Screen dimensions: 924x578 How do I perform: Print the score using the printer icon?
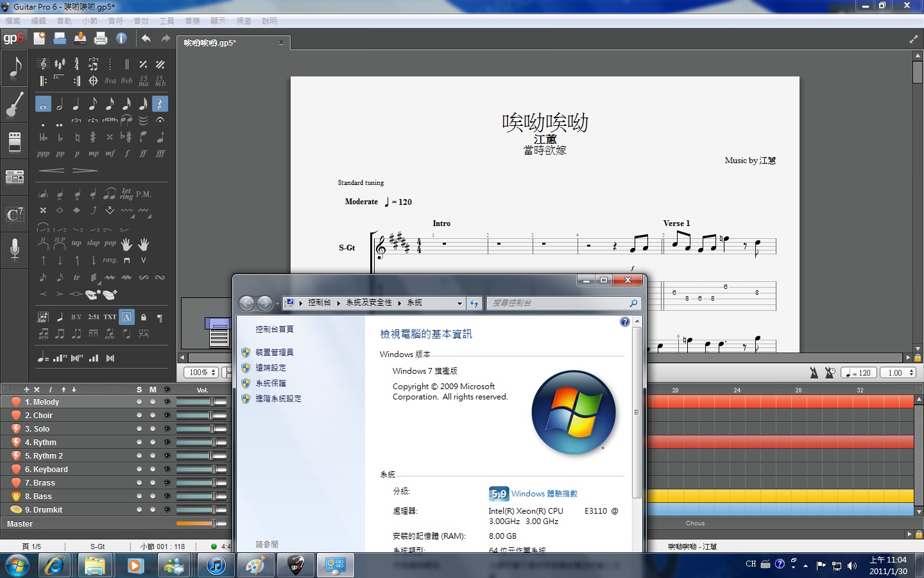(101, 39)
